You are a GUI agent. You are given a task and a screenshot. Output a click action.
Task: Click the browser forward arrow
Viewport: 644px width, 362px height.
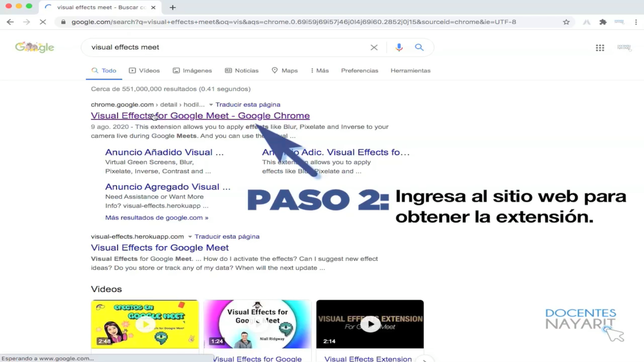[x=26, y=22]
